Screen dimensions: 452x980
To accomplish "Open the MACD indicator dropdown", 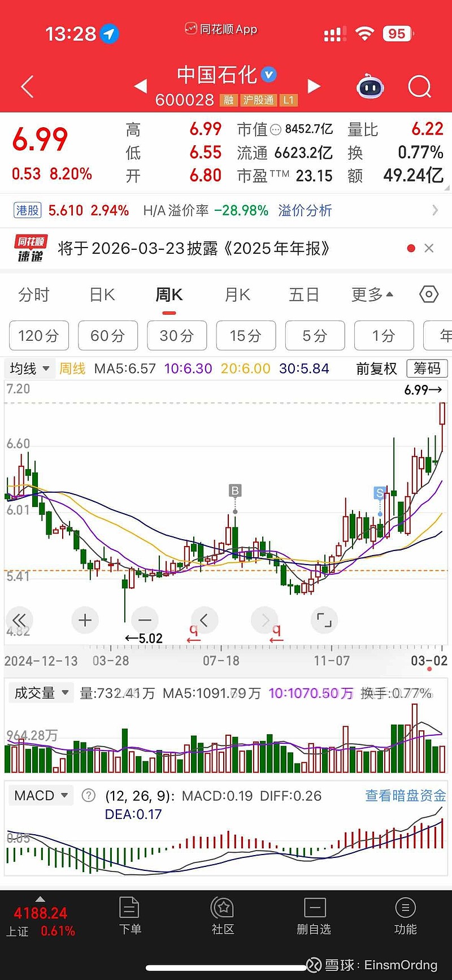I will point(41,795).
